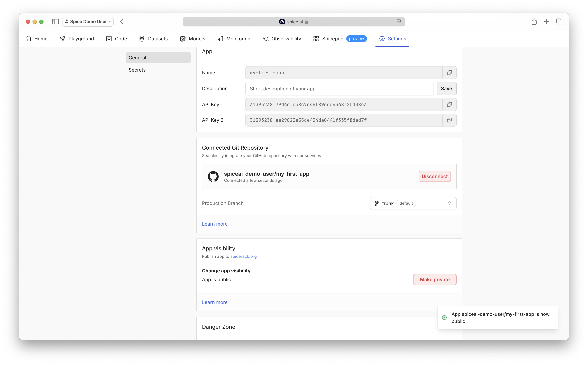Click the lock icon in the address bar
The image size is (588, 365).
[307, 22]
